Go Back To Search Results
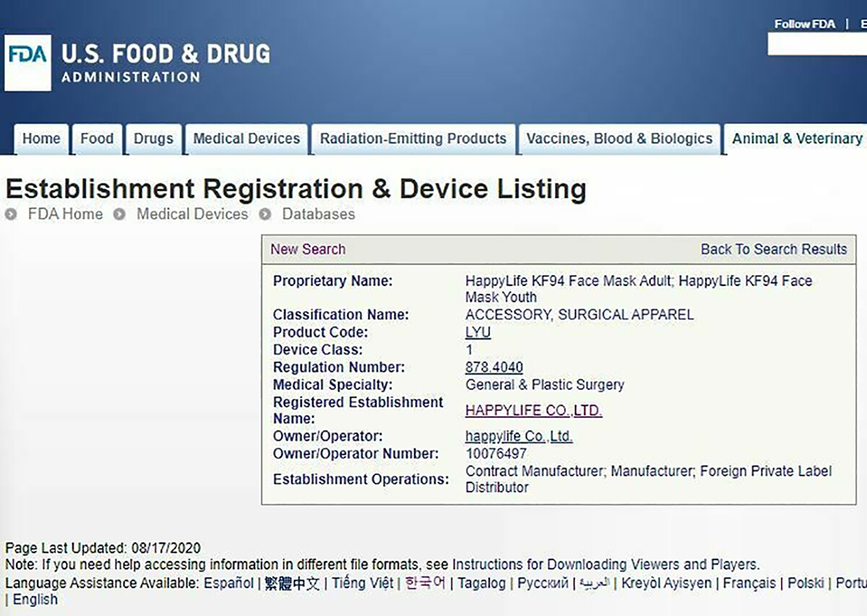 pyautogui.click(x=774, y=249)
